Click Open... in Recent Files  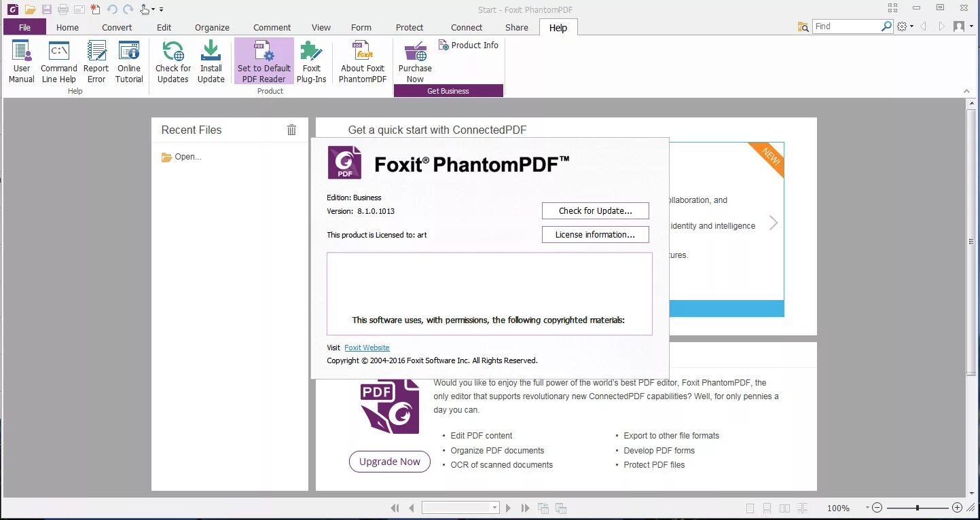[181, 157]
